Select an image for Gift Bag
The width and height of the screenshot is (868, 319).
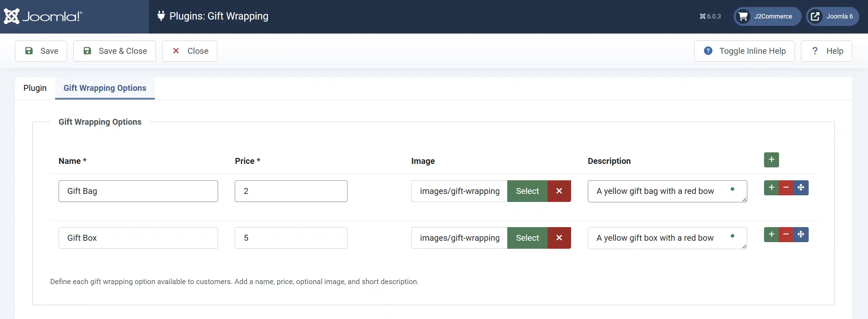tap(527, 191)
